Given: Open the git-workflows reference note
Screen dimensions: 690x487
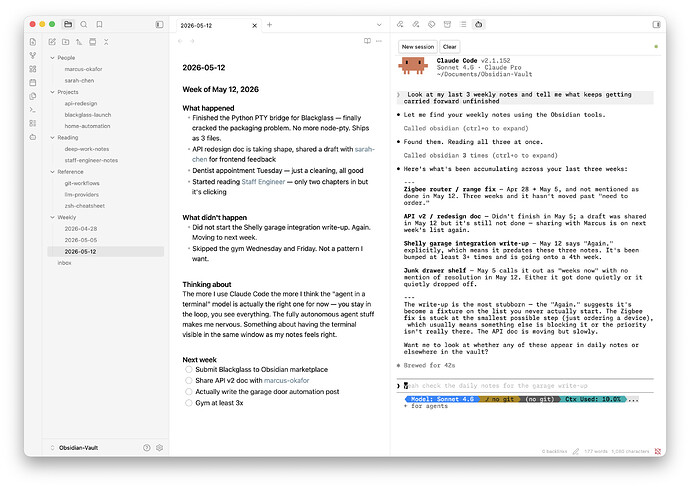Looking at the screenshot, I should tap(82, 183).
